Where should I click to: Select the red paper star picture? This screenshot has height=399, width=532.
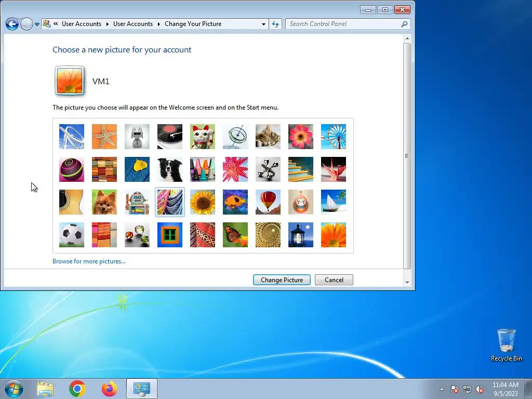tap(235, 169)
